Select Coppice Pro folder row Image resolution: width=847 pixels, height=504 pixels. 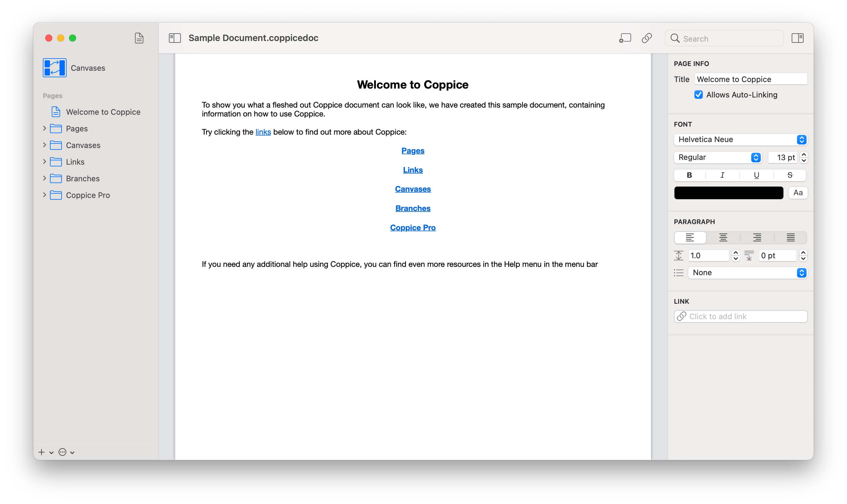click(x=96, y=195)
